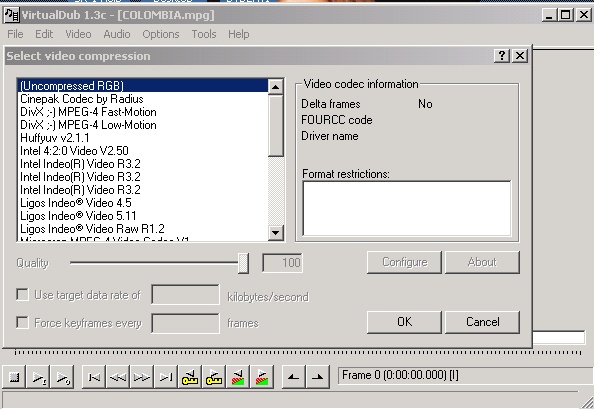
Task: Step forward one frame
Action: pos(142,377)
